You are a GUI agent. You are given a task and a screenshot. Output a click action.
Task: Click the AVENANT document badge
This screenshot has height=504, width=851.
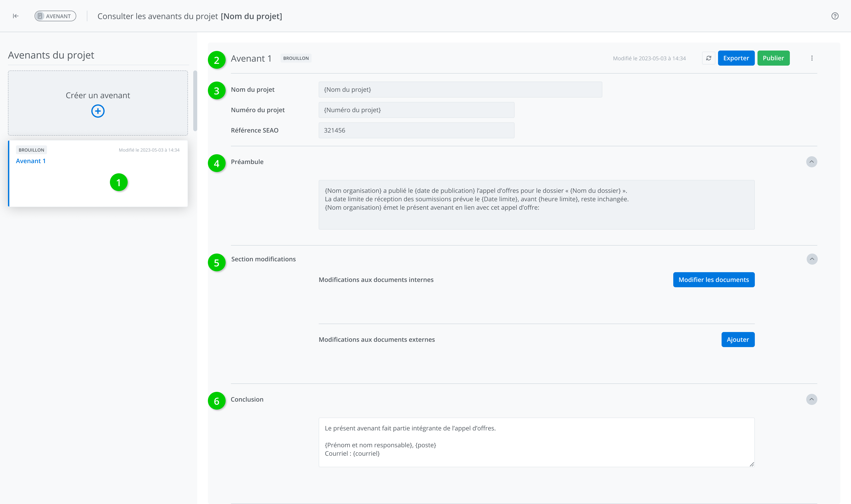tap(55, 16)
